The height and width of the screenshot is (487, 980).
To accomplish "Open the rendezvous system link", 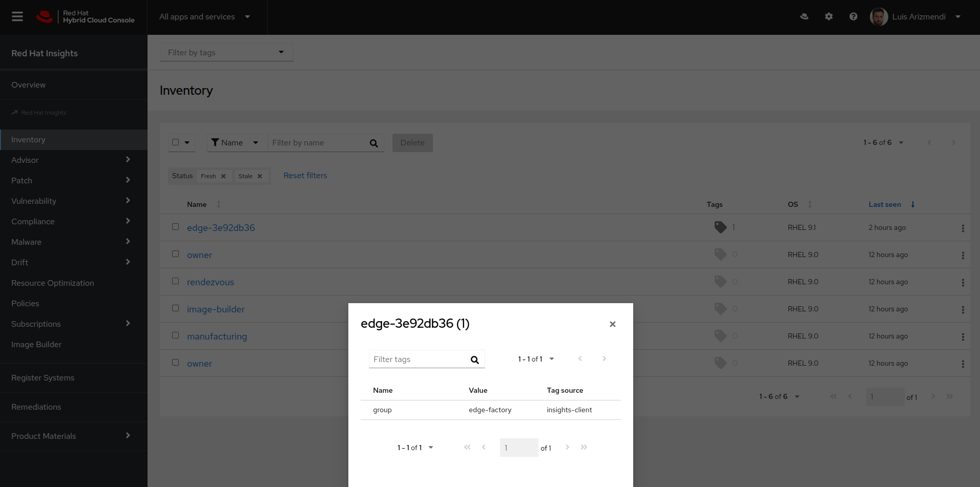I will coord(211,282).
